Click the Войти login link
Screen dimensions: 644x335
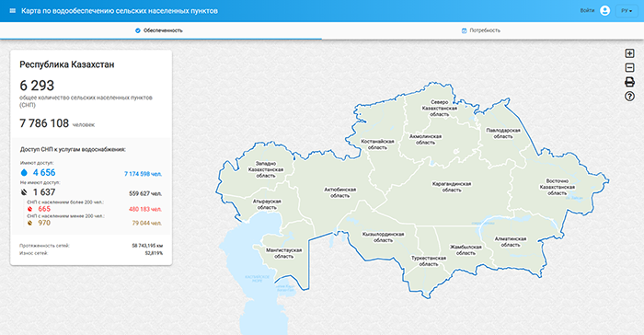click(x=587, y=11)
